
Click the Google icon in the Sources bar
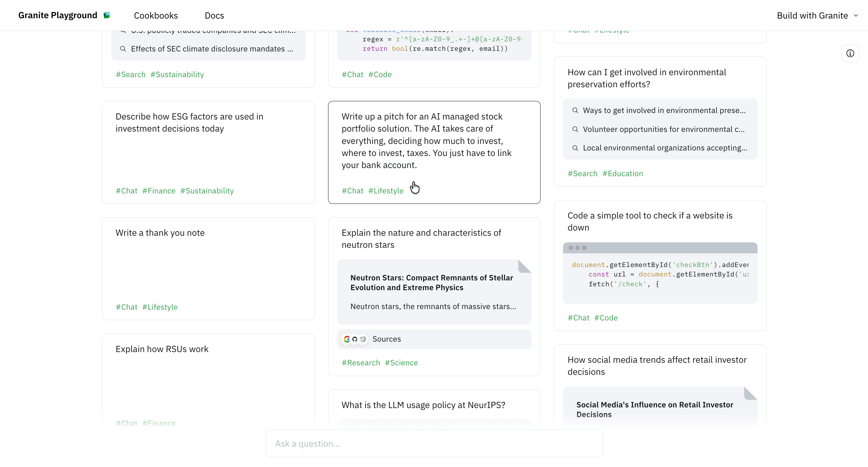[x=347, y=339]
